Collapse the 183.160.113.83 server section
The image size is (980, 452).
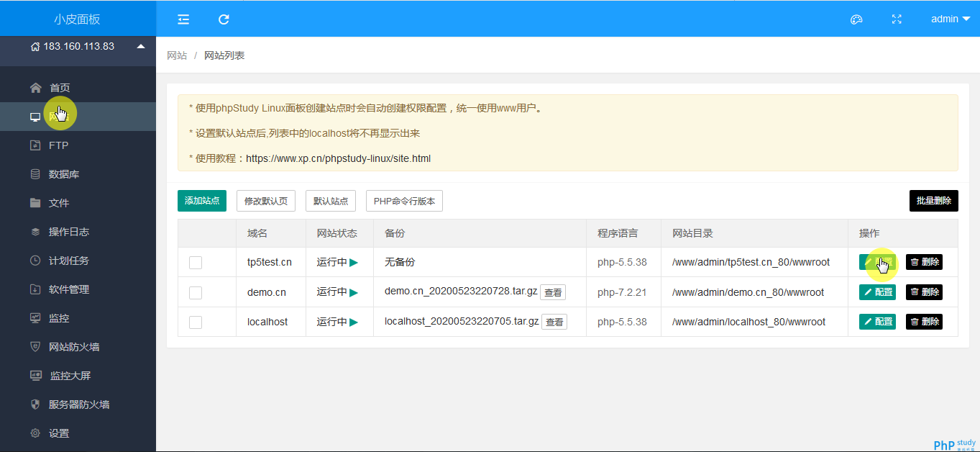pyautogui.click(x=141, y=47)
